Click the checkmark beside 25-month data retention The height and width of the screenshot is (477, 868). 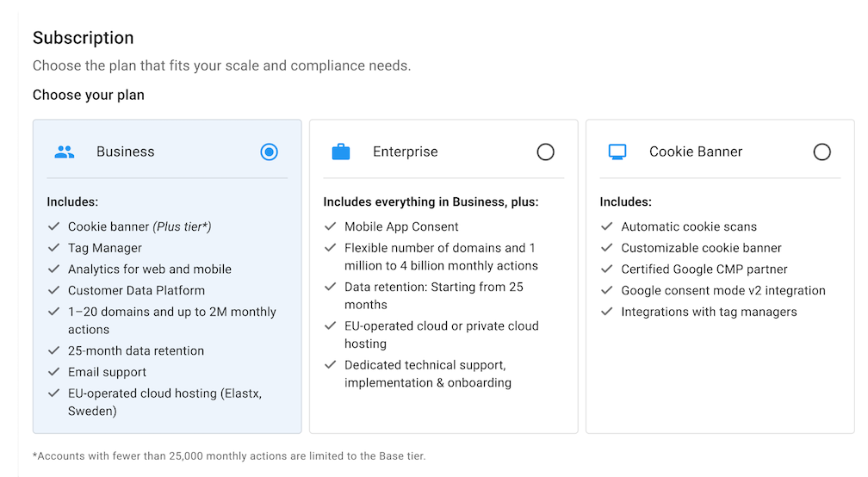point(53,350)
